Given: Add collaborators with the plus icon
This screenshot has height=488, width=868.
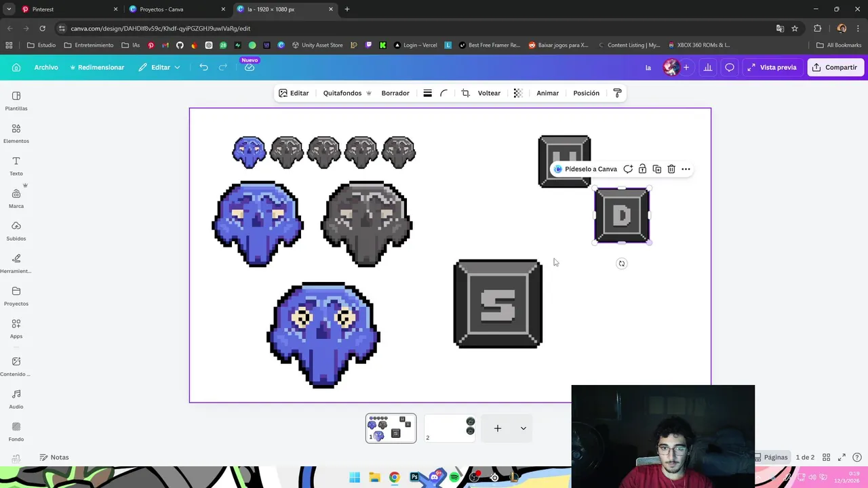Looking at the screenshot, I should coord(686,67).
